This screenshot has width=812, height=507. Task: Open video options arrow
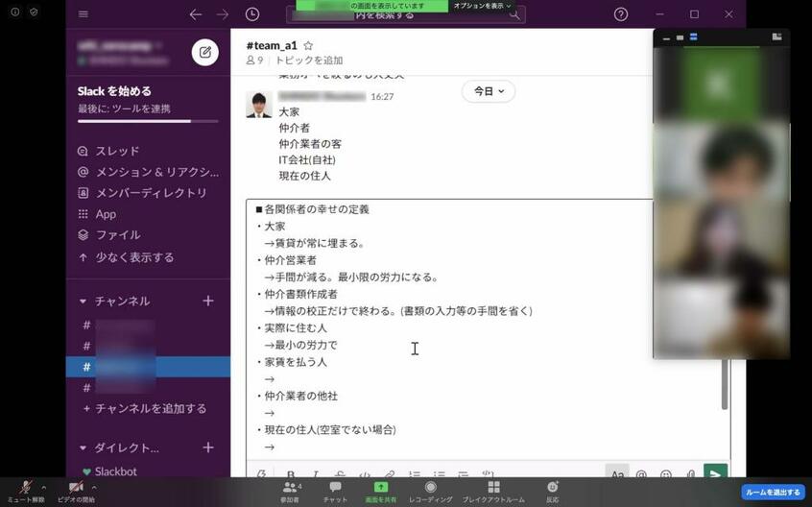[94, 488]
